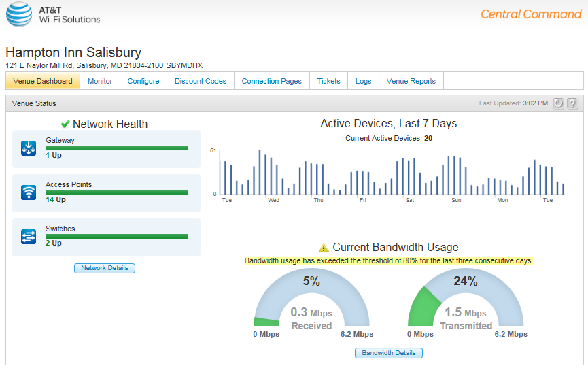Open the Venue Dashboard tab
588x370 pixels.
(x=43, y=81)
